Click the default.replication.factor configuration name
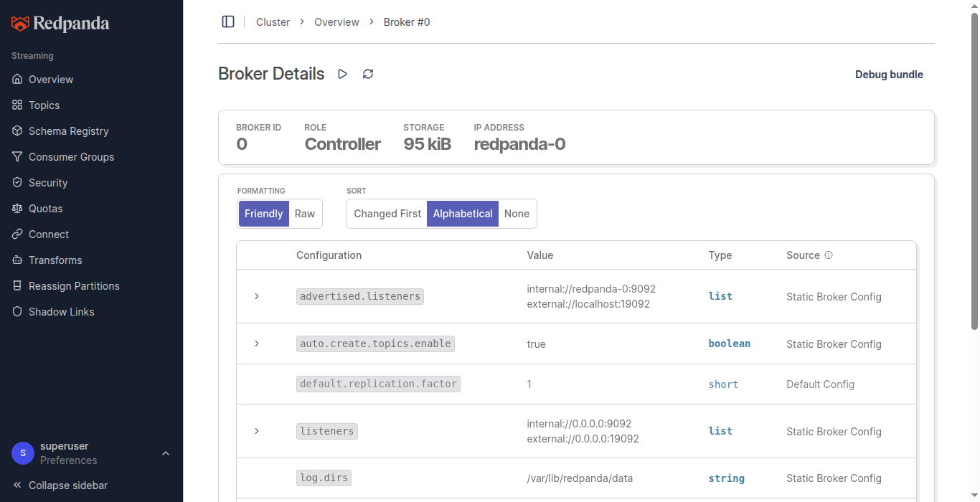Screen dimensions: 980x502 coord(378,384)
